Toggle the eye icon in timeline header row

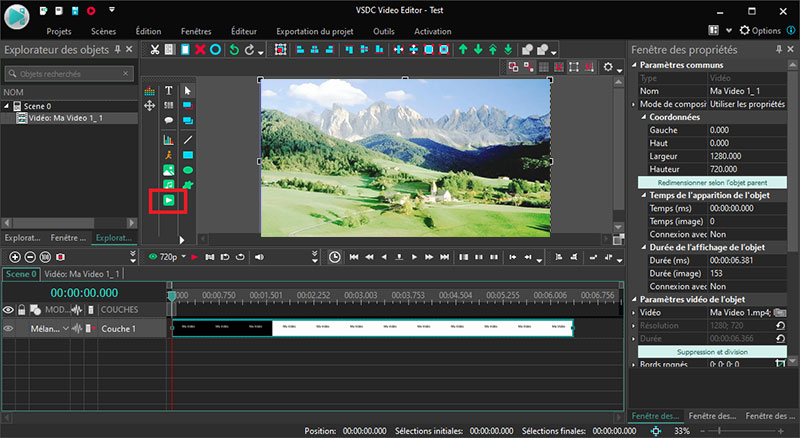(x=8, y=310)
